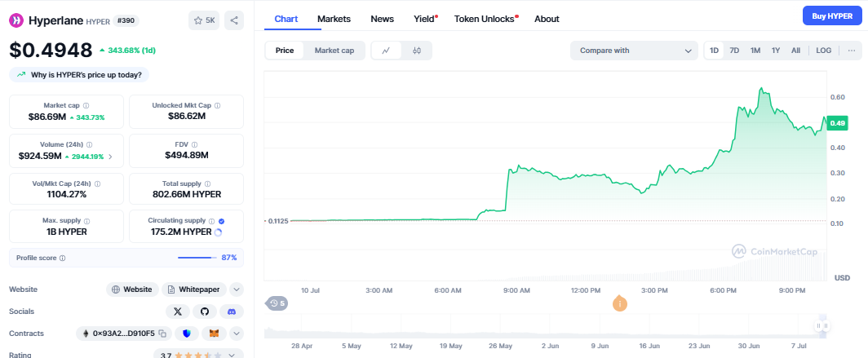Image resolution: width=868 pixels, height=358 pixels.
Task: Click Vol/Mkt Cap (24h) info icon
Action: click(x=97, y=183)
